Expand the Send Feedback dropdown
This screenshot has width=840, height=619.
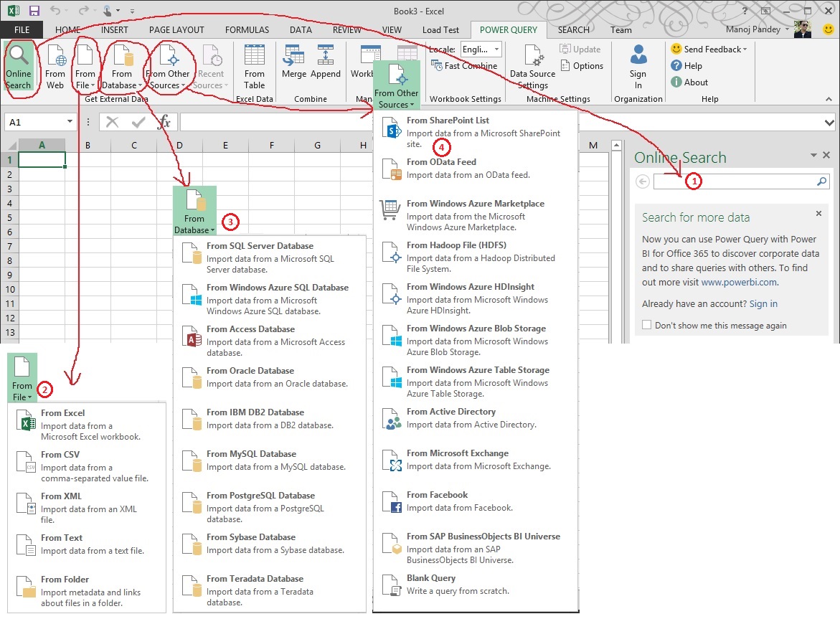[745, 49]
